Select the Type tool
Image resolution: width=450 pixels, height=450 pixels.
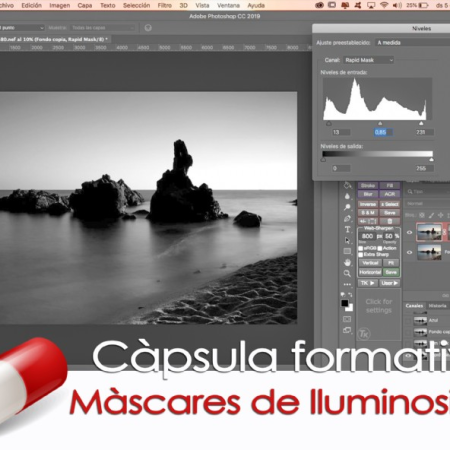coord(347,229)
